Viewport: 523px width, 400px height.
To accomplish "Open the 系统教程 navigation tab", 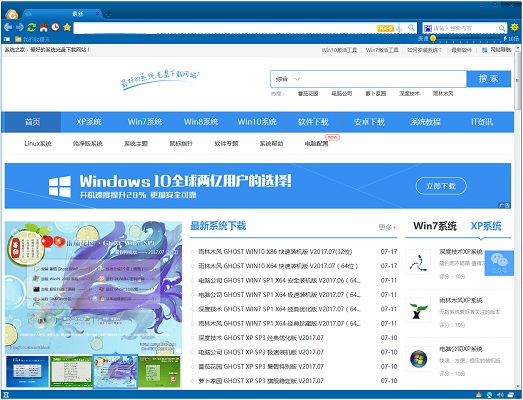I will pos(425,122).
